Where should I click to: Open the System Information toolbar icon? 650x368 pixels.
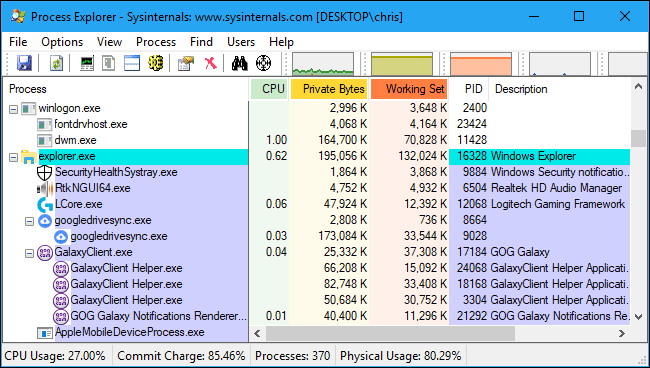(x=87, y=63)
